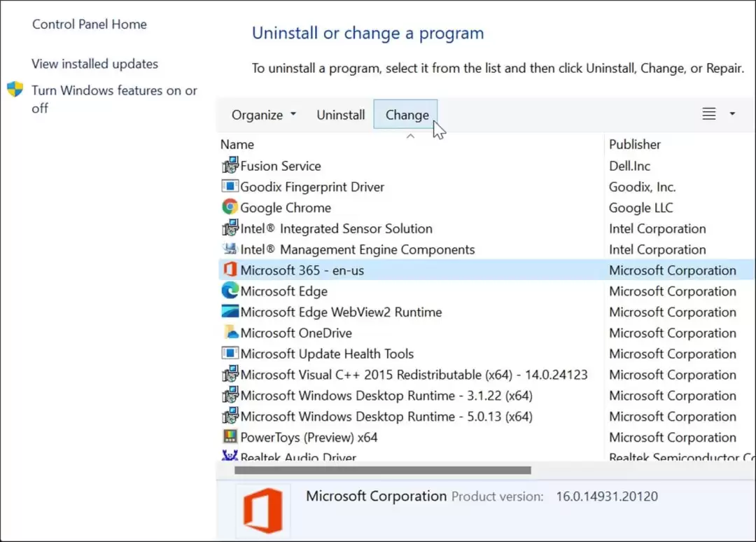Click the horizontal scrollbar thumb
This screenshot has width=756, height=542.
tap(383, 470)
